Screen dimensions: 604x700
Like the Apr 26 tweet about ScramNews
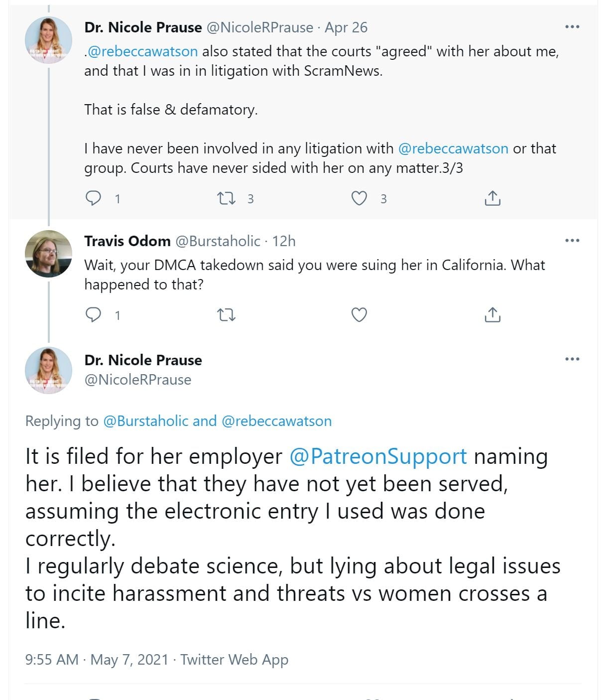coord(359,198)
